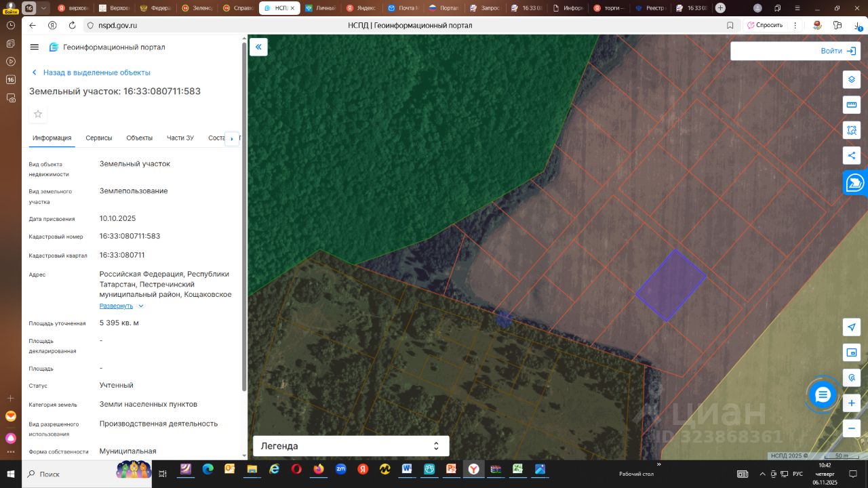This screenshot has width=868, height=488.
Task: Share the current map view
Action: coord(852,155)
